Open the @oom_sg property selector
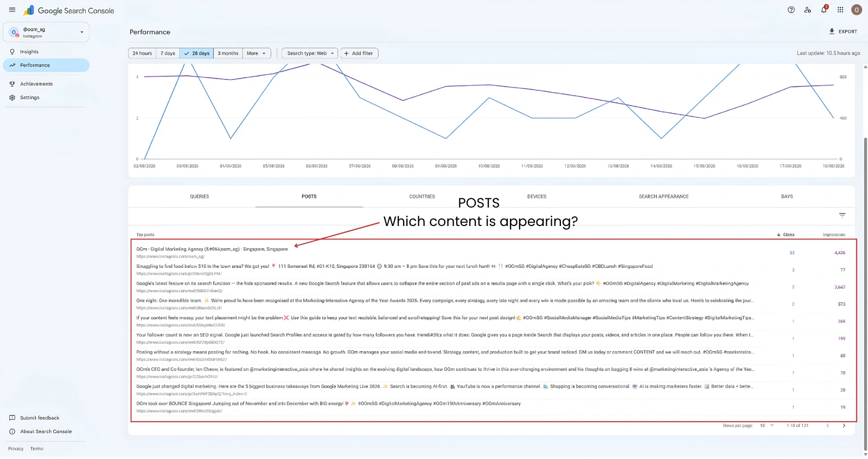Viewport: 868px width, 459px height. [x=46, y=33]
